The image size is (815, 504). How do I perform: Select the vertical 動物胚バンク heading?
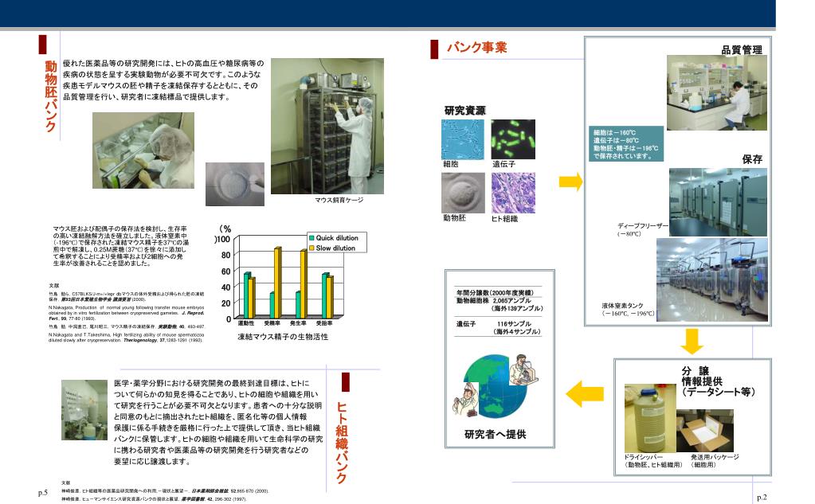click(x=50, y=96)
